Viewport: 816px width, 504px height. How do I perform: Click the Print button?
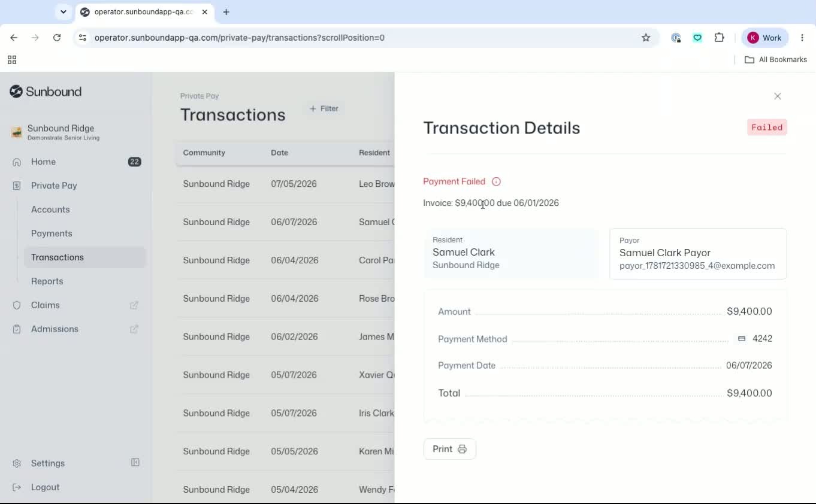click(449, 449)
